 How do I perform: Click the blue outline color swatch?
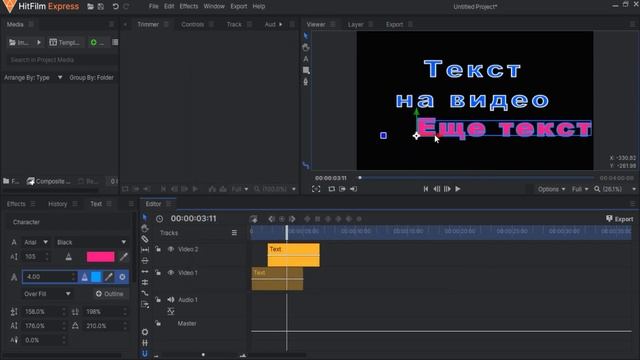click(96, 277)
